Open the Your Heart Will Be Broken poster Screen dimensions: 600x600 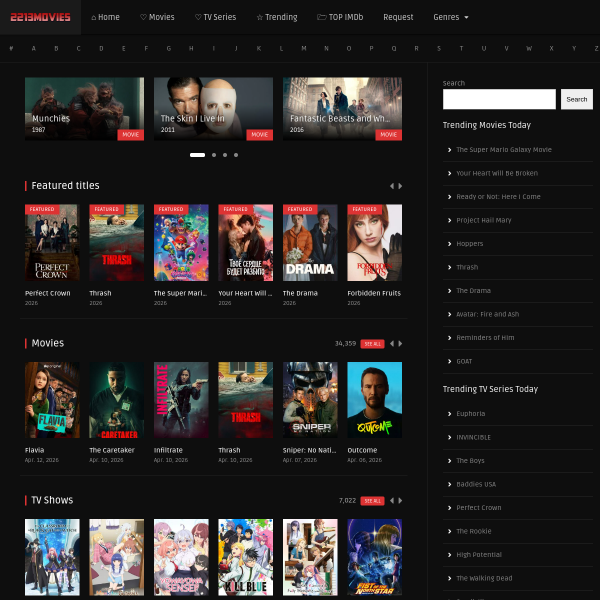246,243
